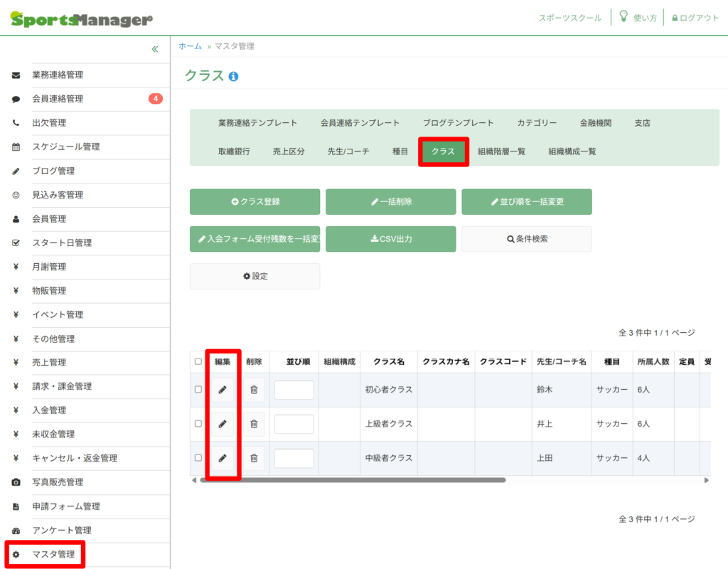728x569 pixels.
Task: Open the 条件検索 search panel
Action: coord(527,239)
